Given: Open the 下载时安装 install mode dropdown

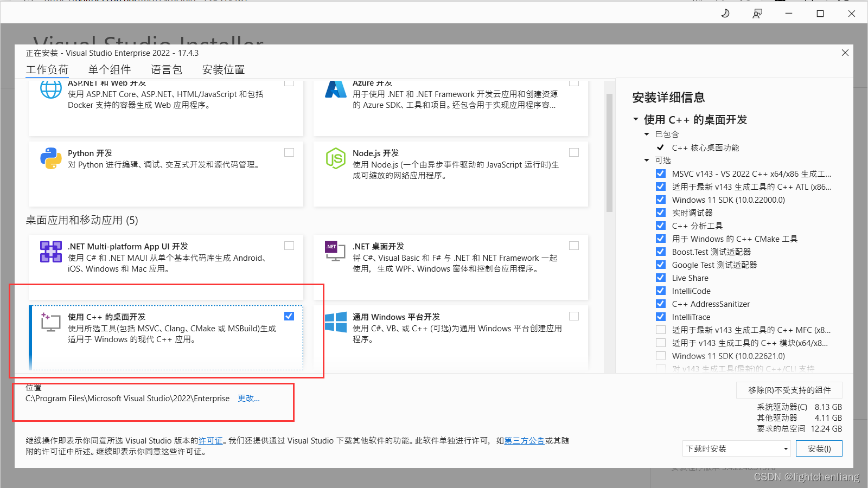Looking at the screenshot, I should (737, 448).
